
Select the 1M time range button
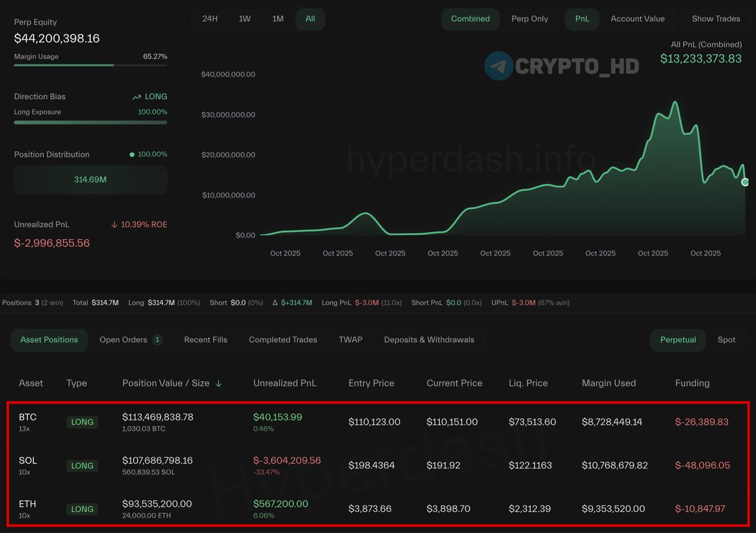[x=278, y=19]
